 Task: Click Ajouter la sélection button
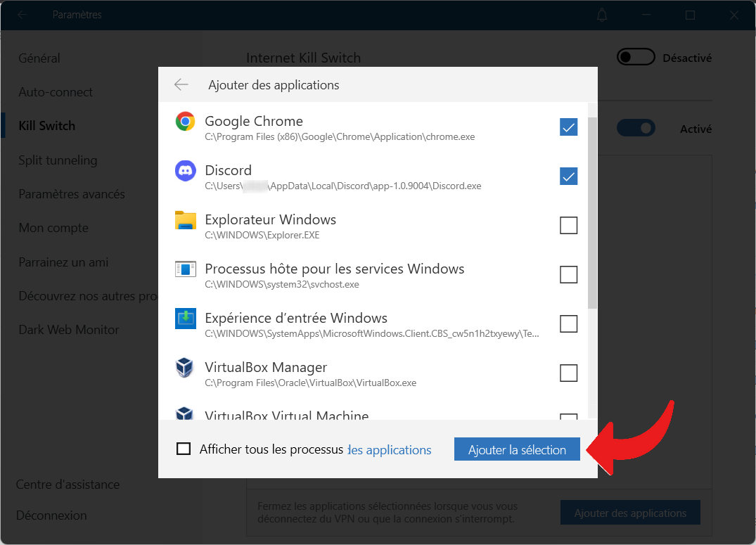click(517, 449)
